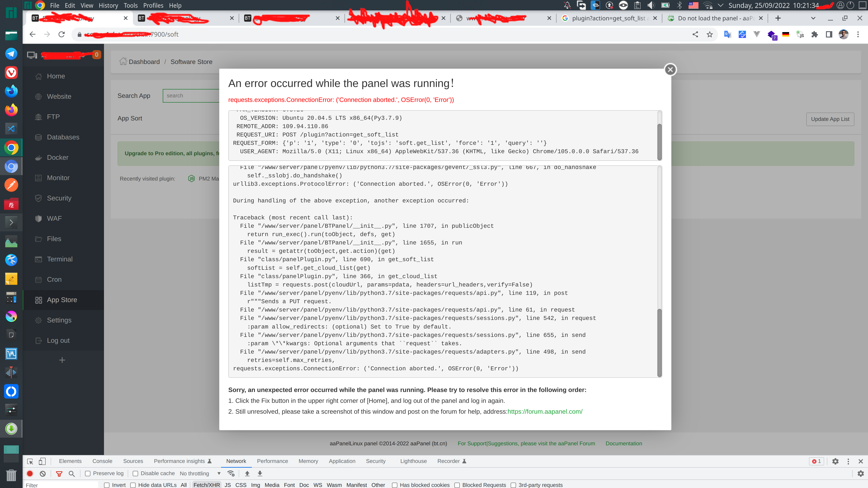This screenshot has width=868, height=488.
Task: Open Databases in the sidebar
Action: coord(63,137)
